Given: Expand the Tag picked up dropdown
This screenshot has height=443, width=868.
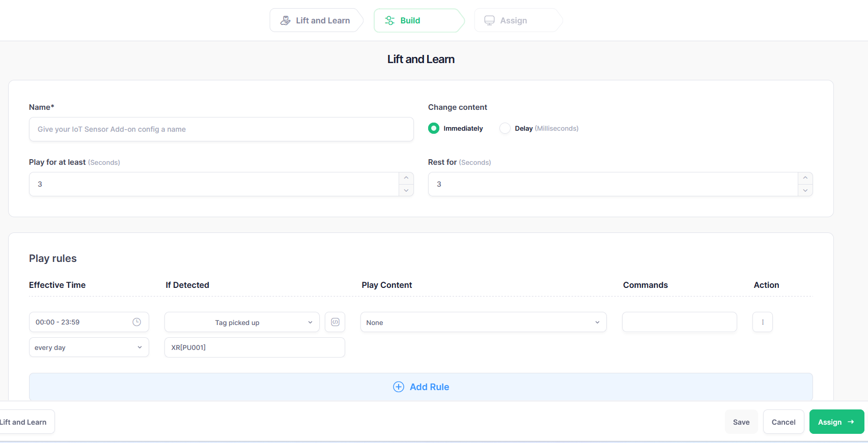Looking at the screenshot, I should [x=242, y=322].
